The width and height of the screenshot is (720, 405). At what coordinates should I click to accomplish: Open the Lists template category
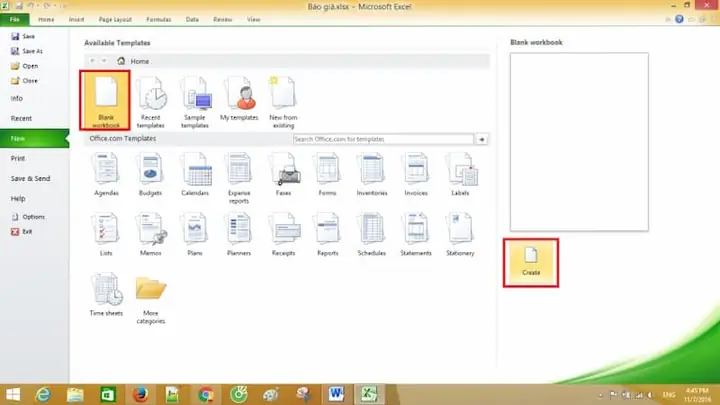tap(106, 234)
